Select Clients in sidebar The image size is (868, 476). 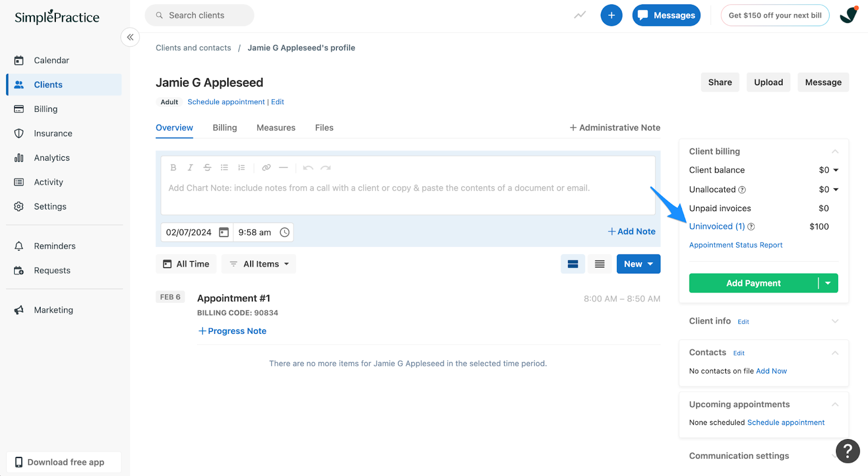[64, 85]
